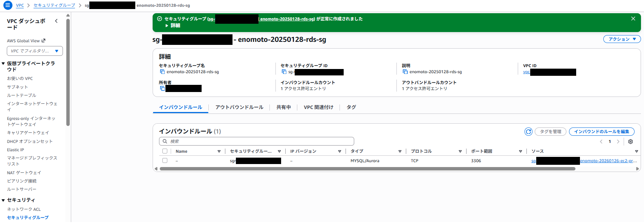Open the アクション dropdown button
This screenshot has width=644, height=224.
[622, 39]
